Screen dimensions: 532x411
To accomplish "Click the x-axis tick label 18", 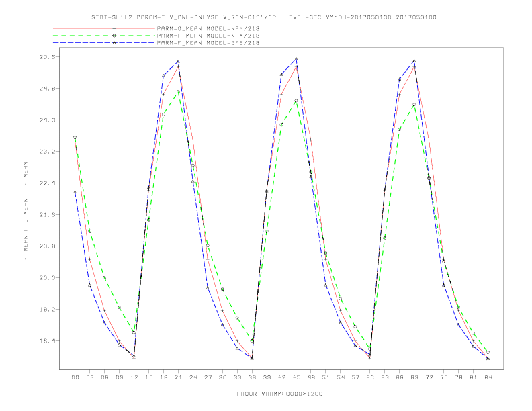I will tap(163, 377).
